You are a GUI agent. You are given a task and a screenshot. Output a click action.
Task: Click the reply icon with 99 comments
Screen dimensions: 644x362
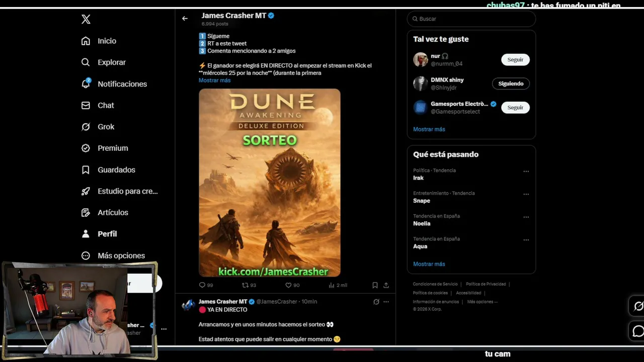(x=202, y=285)
